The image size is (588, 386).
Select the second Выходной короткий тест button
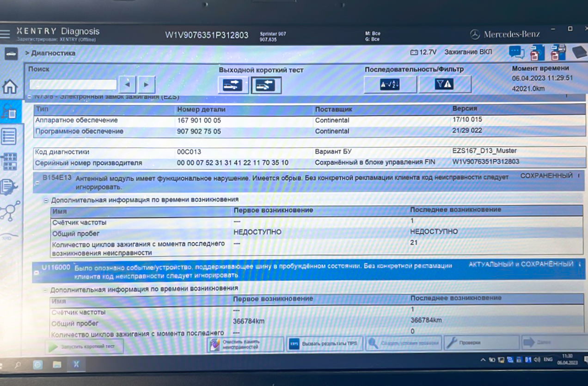coord(266,85)
